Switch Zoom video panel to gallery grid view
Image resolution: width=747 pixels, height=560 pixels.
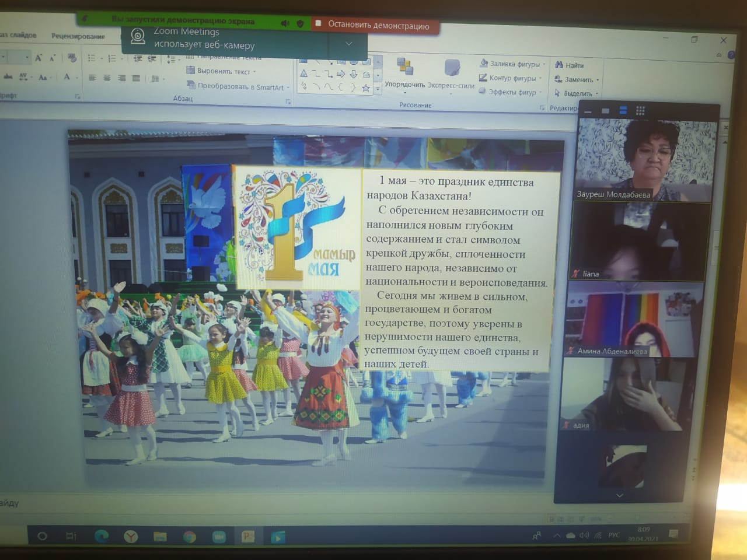[x=640, y=110]
